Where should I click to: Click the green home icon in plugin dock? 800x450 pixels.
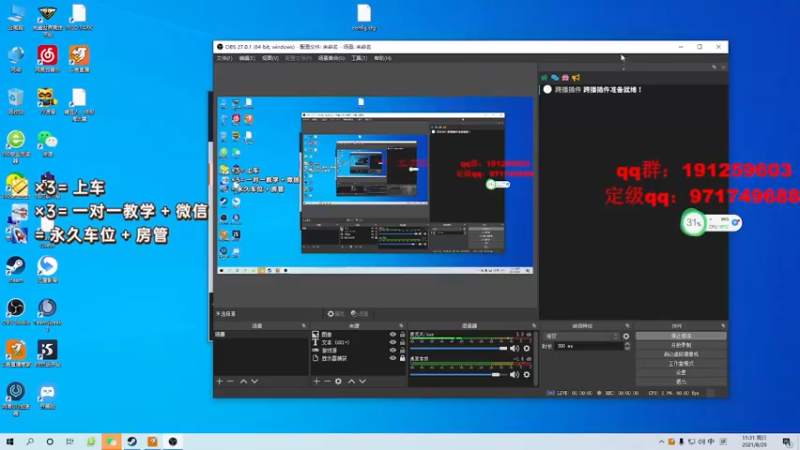[x=544, y=78]
